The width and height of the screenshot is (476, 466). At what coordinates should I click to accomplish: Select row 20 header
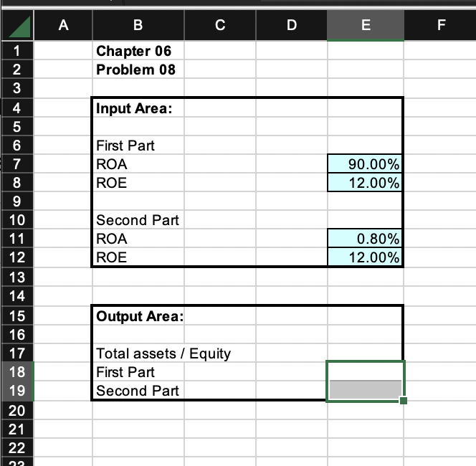coord(17,411)
